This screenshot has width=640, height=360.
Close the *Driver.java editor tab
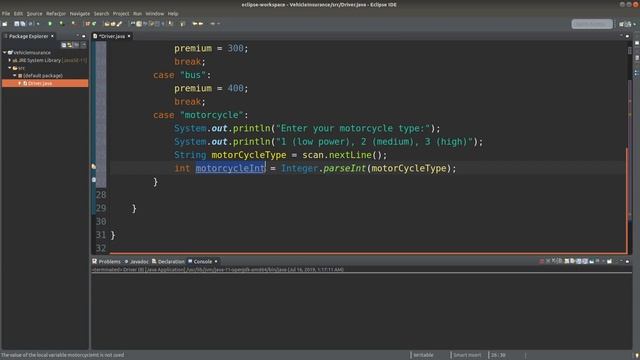coord(129,36)
